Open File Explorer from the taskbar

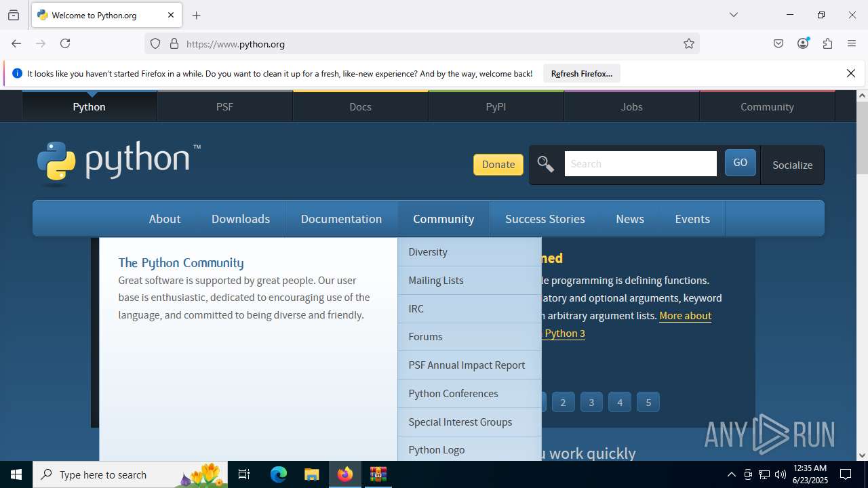pos(311,474)
